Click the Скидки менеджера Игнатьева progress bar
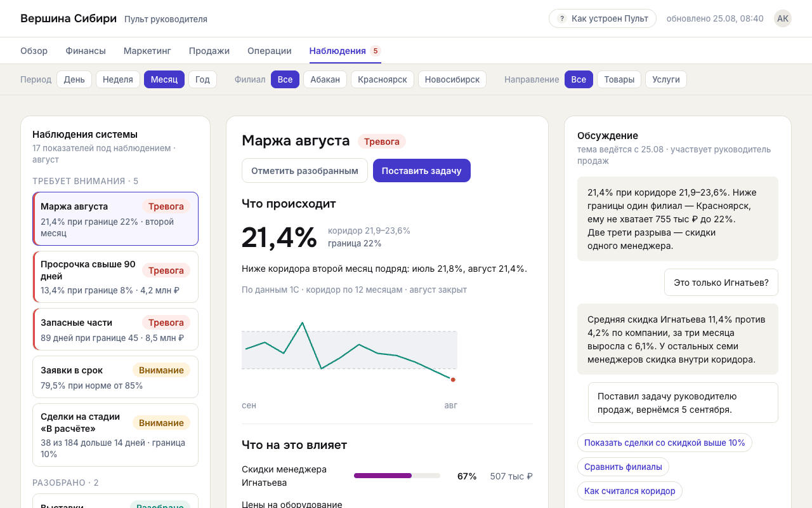 [x=397, y=476]
